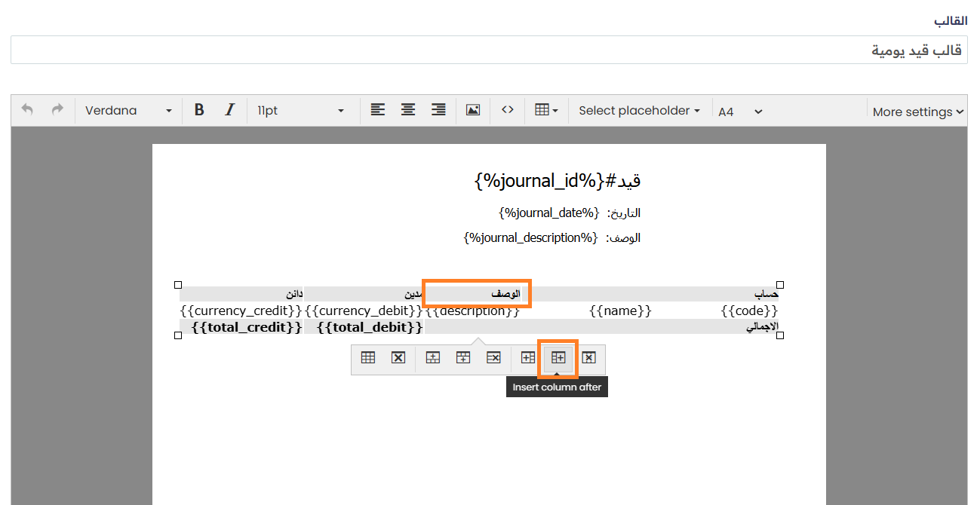Screen dimensions: 980x505
Task: Delete the current table row
Action: coord(493,358)
